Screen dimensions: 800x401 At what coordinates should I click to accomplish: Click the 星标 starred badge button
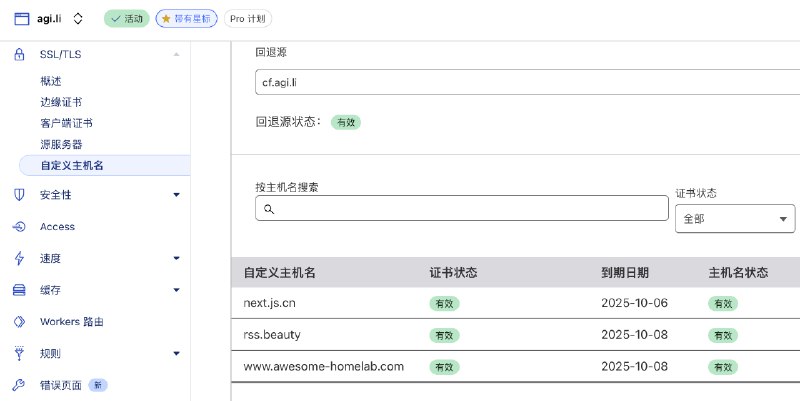click(188, 18)
